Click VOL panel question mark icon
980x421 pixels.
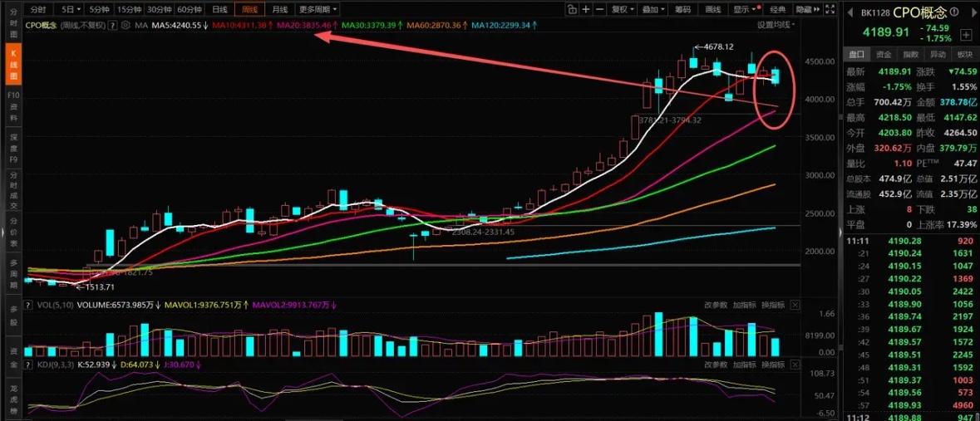click(27, 306)
